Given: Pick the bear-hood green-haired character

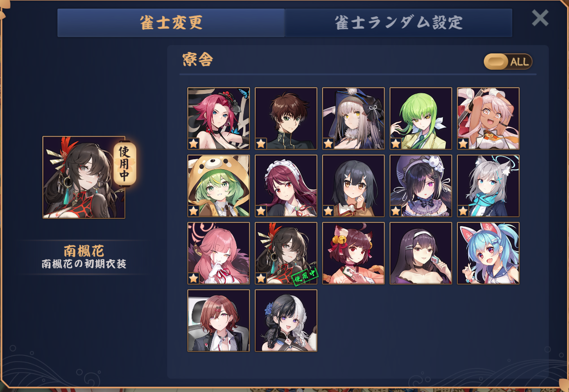Looking at the screenshot, I should point(219,186).
